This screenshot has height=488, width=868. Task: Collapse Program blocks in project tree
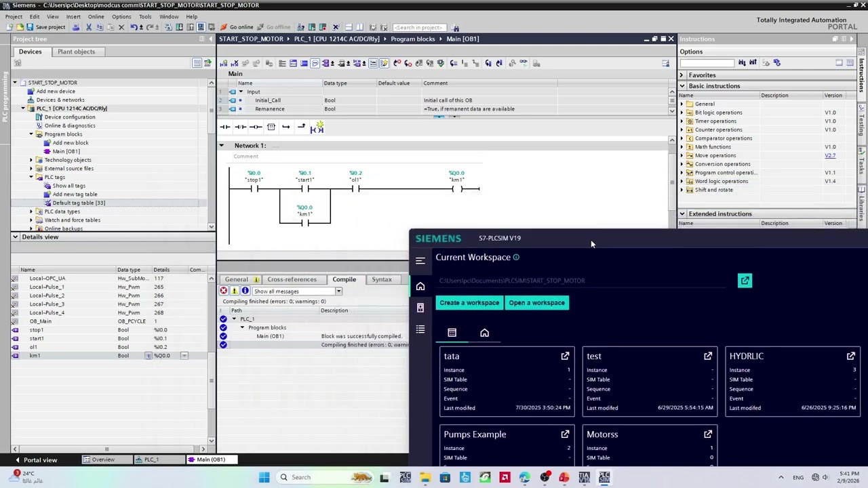[31, 134]
